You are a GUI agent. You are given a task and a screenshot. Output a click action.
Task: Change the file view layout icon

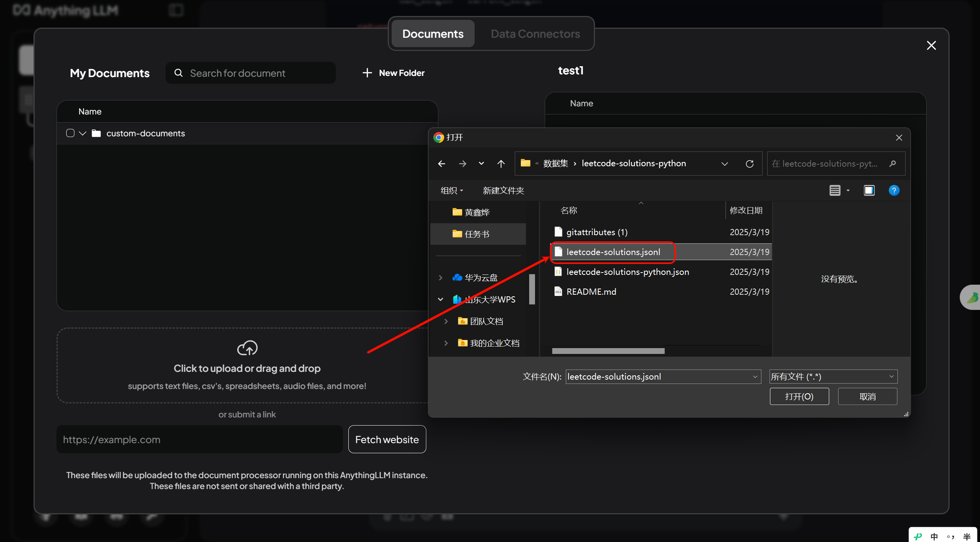coord(834,190)
